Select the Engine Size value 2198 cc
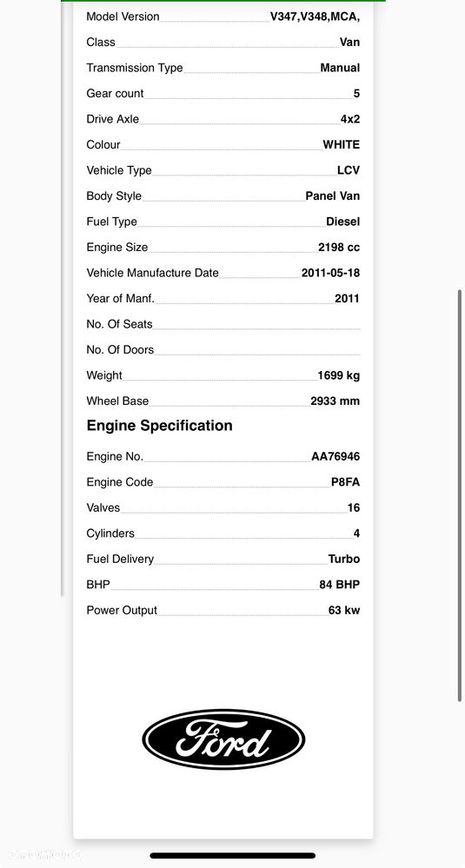This screenshot has width=465, height=868. (339, 248)
